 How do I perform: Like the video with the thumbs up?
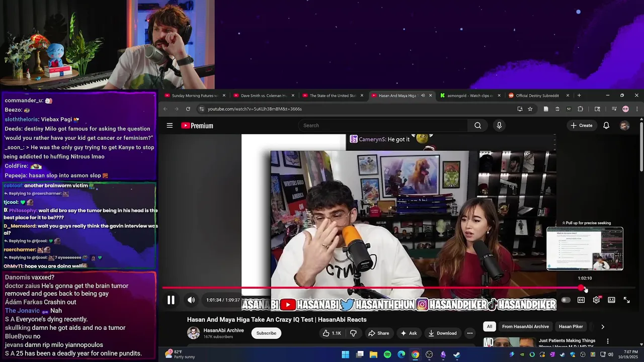coord(332,333)
